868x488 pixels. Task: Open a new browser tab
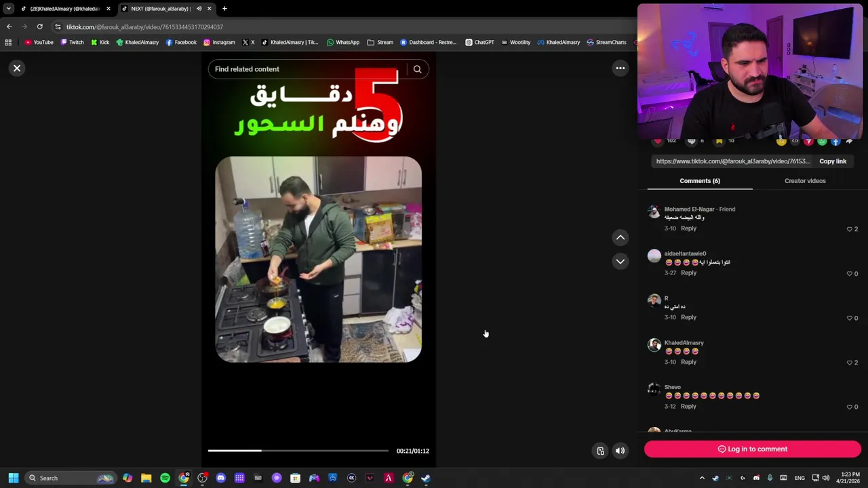(x=224, y=9)
